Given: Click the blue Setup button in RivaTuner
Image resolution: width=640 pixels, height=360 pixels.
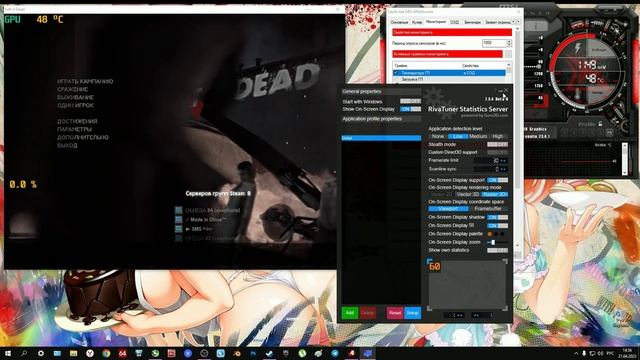Looking at the screenshot, I should point(412,313).
